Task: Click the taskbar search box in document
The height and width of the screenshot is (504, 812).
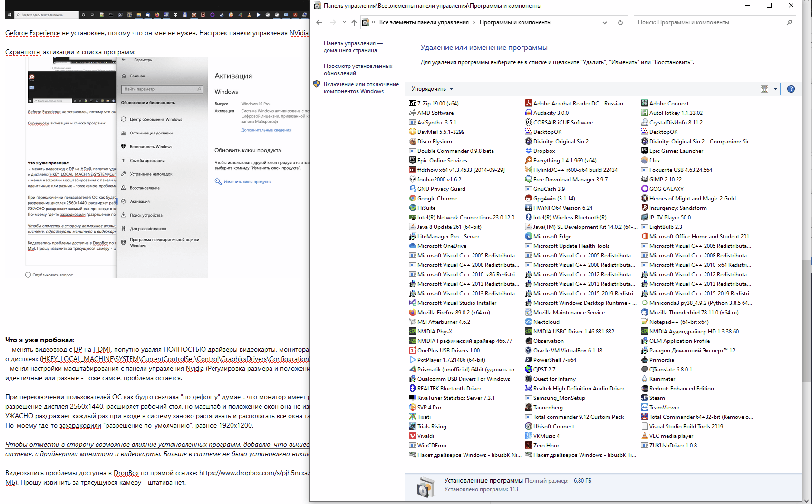Action: coord(47,15)
